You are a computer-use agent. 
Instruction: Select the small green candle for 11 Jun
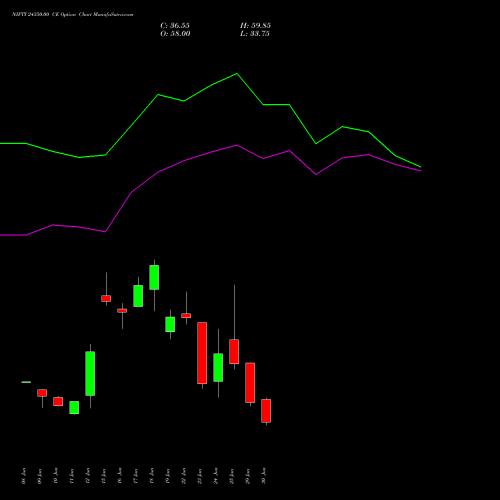(x=74, y=407)
